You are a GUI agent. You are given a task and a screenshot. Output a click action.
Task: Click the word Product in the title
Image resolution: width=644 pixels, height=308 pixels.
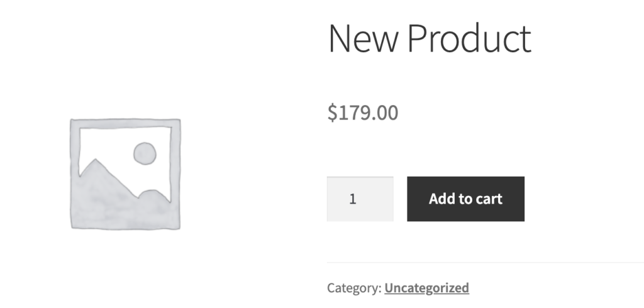[x=469, y=38]
